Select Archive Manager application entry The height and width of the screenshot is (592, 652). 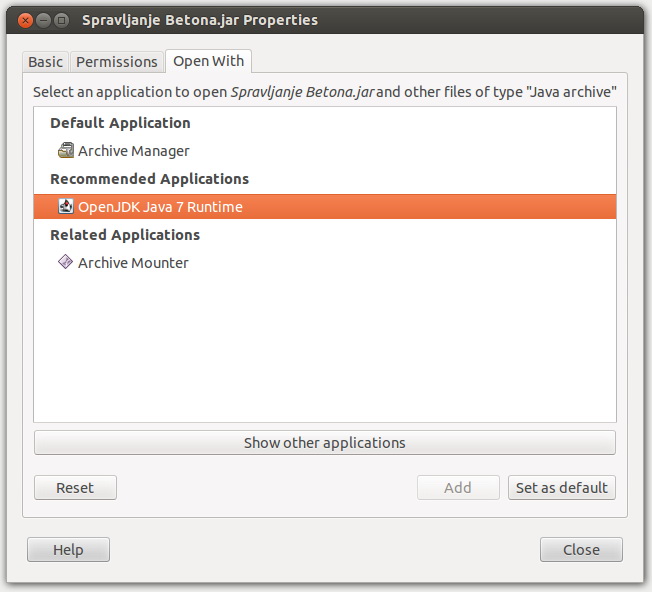point(133,151)
